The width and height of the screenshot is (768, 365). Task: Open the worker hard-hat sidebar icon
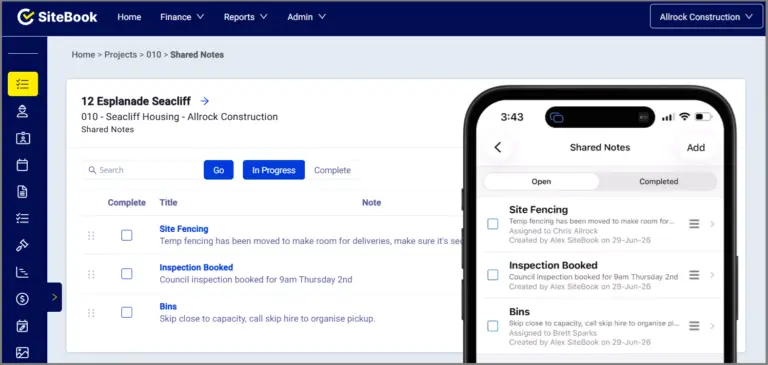[23, 111]
